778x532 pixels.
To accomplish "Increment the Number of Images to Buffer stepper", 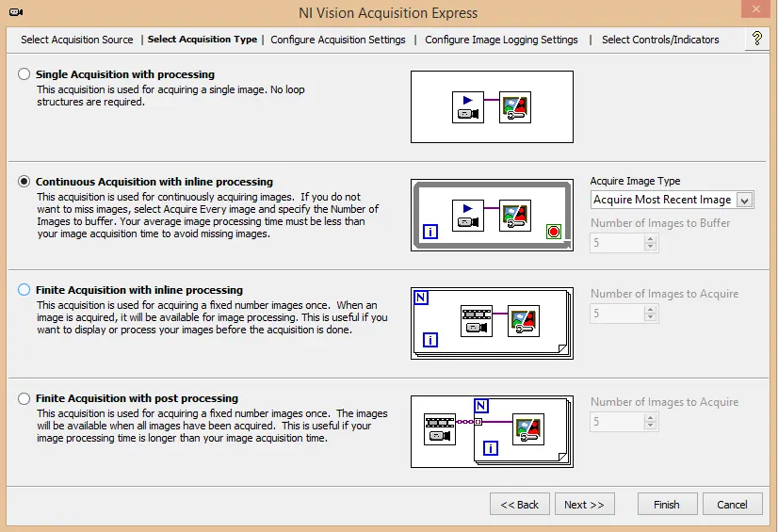I will click(x=651, y=239).
